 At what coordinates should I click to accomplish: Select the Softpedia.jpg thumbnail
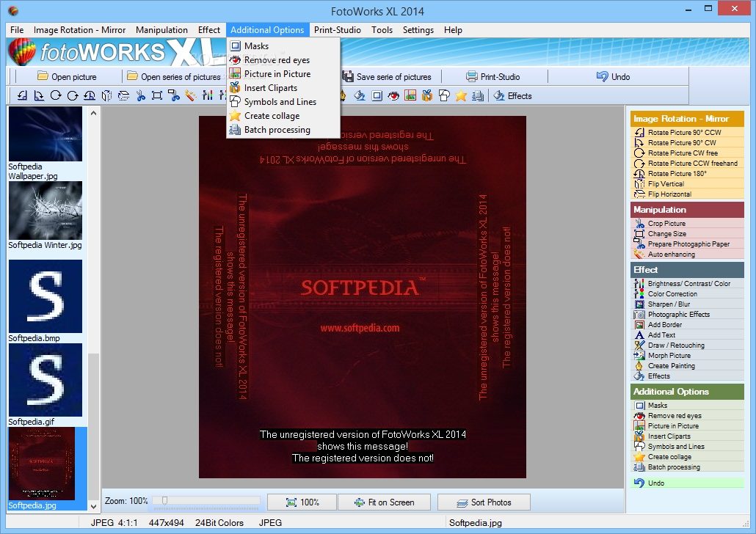[42, 464]
